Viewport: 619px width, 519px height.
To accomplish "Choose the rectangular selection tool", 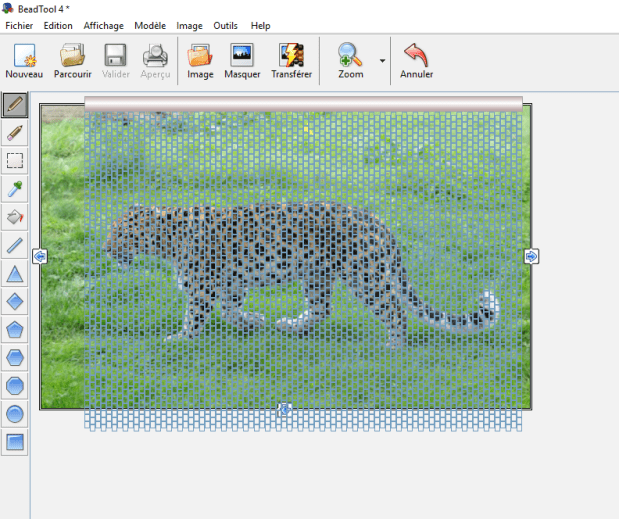I will (15, 160).
